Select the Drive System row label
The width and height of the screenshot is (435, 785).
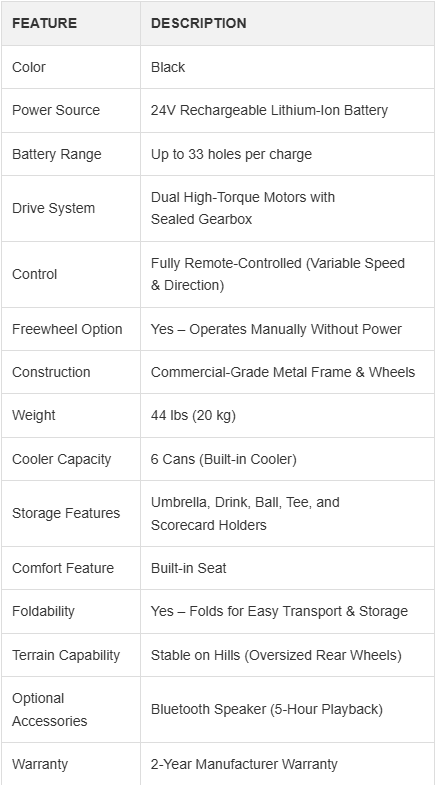[54, 208]
